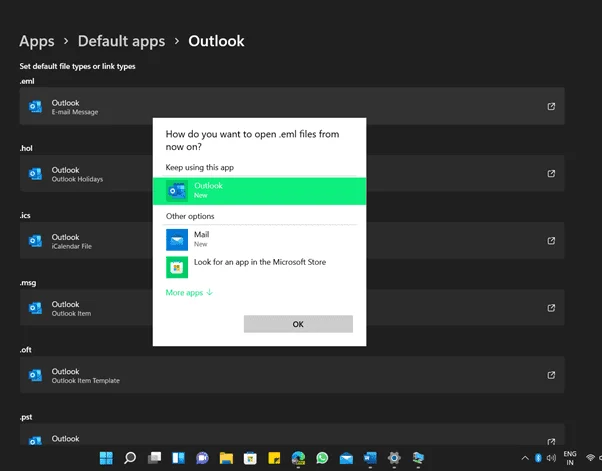Image resolution: width=602 pixels, height=471 pixels.
Task: Switch the ENG IN input language
Action: [570, 458]
